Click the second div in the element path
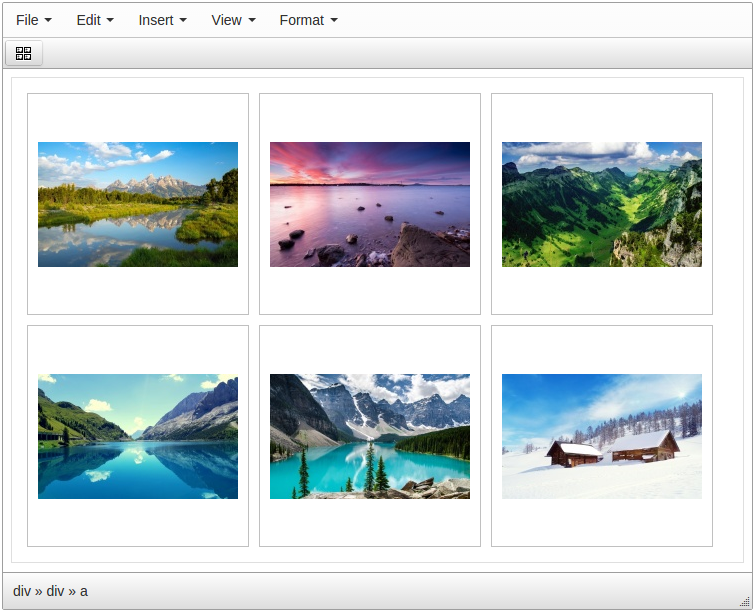755x612 pixels. pyautogui.click(x=55, y=591)
